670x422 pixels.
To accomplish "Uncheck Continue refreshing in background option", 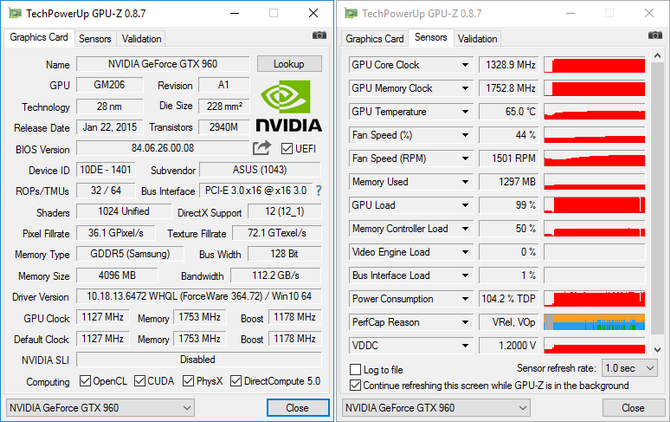I will click(x=355, y=385).
